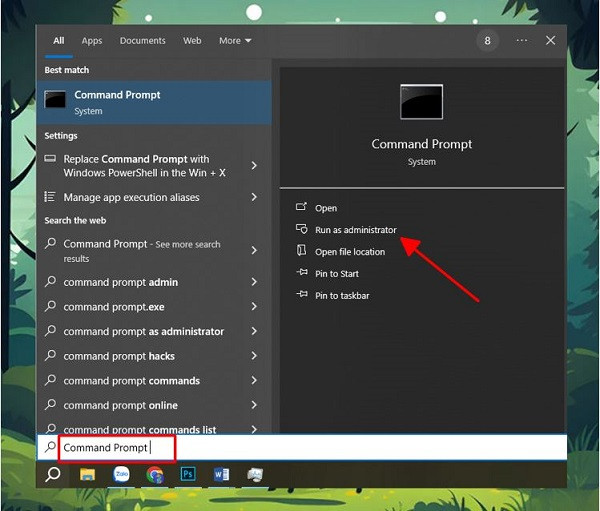Viewport: 600px width, 511px height.
Task: Close the search panel
Action: [550, 41]
